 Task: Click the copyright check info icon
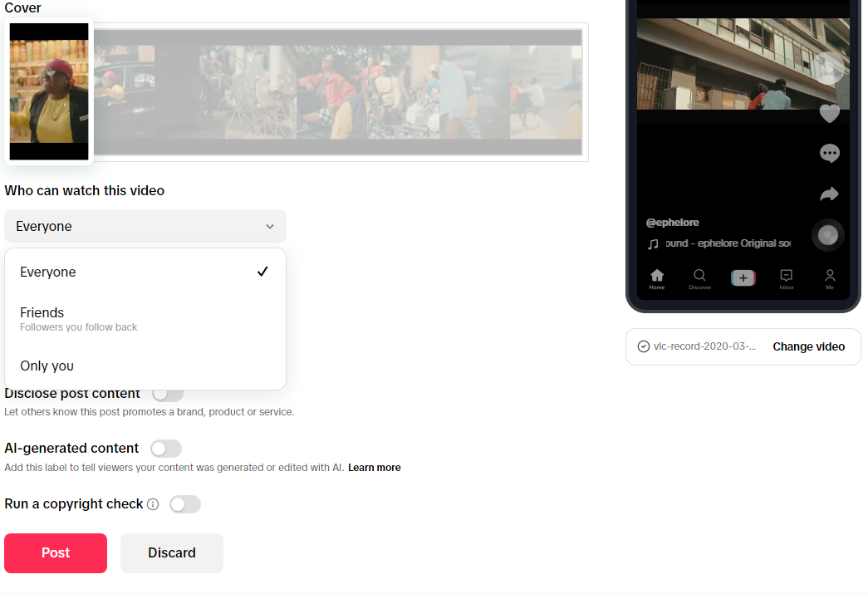(153, 504)
